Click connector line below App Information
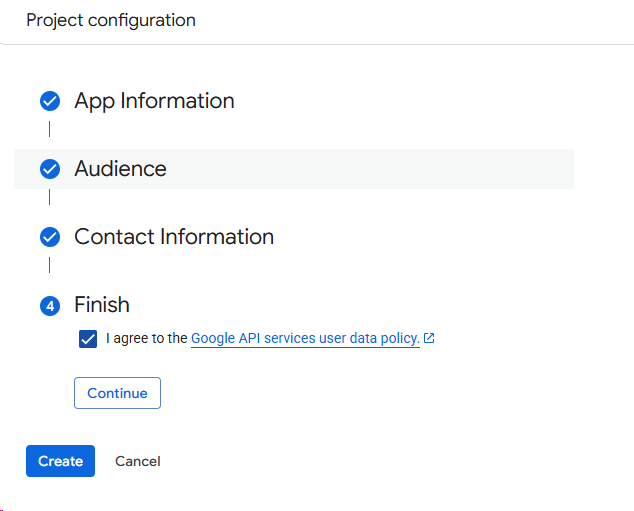This screenshot has height=511, width=634. (49, 129)
